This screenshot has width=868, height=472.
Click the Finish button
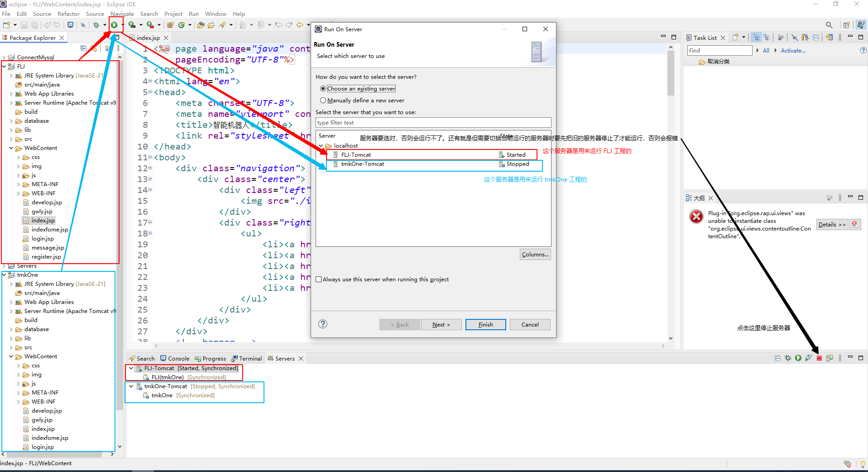coord(485,324)
